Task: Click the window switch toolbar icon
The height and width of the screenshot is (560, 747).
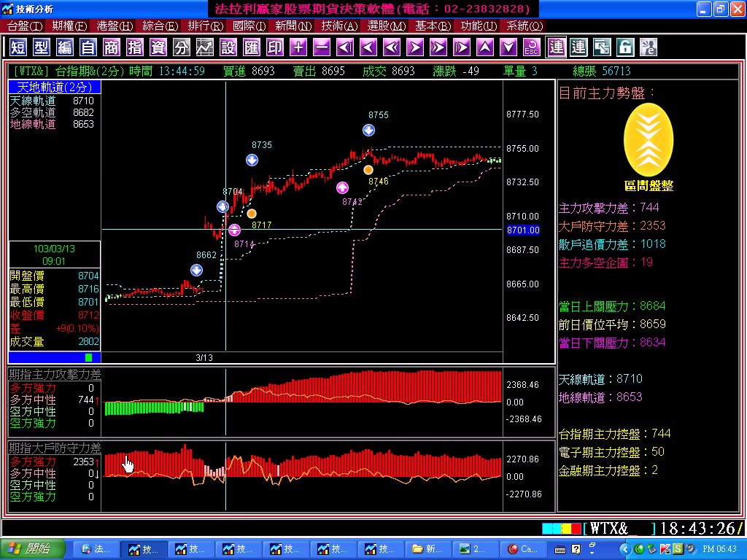Action: coord(602,47)
